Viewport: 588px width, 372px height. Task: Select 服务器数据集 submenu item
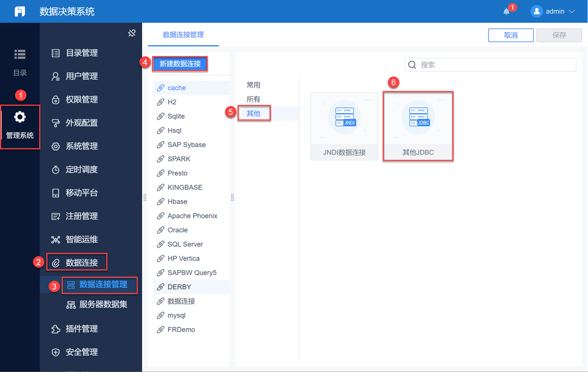pyautogui.click(x=97, y=304)
